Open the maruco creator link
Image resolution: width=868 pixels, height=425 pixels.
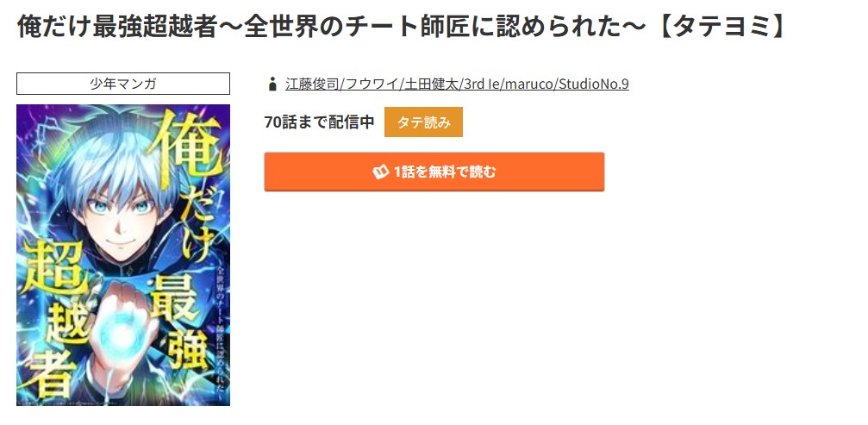[x=528, y=84]
